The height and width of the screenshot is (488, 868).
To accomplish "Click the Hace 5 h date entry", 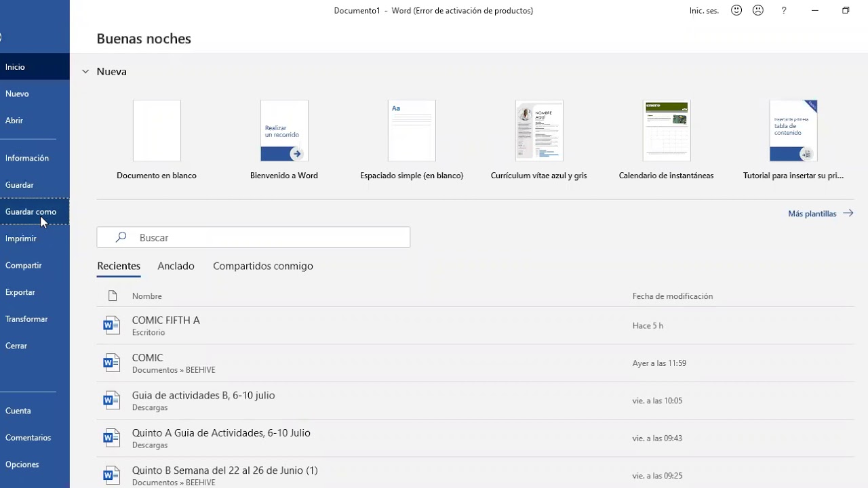I will tap(648, 325).
